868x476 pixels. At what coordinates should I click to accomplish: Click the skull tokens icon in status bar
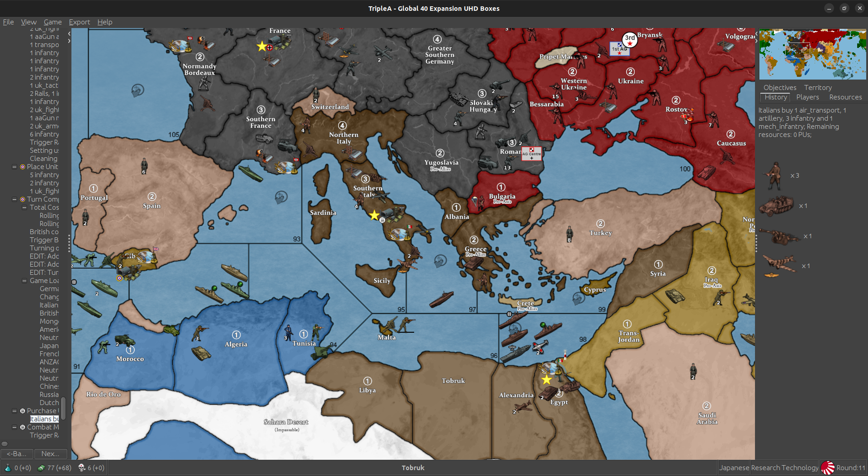82,468
